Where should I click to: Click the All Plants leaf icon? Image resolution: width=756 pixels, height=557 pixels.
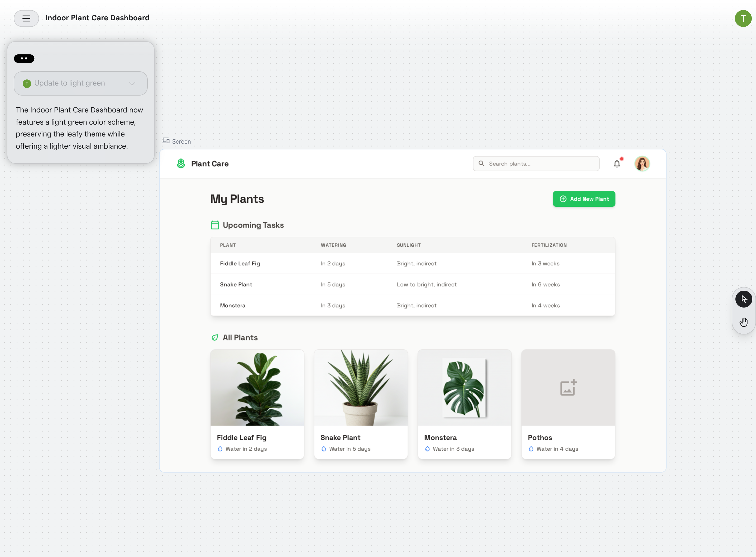[215, 338]
